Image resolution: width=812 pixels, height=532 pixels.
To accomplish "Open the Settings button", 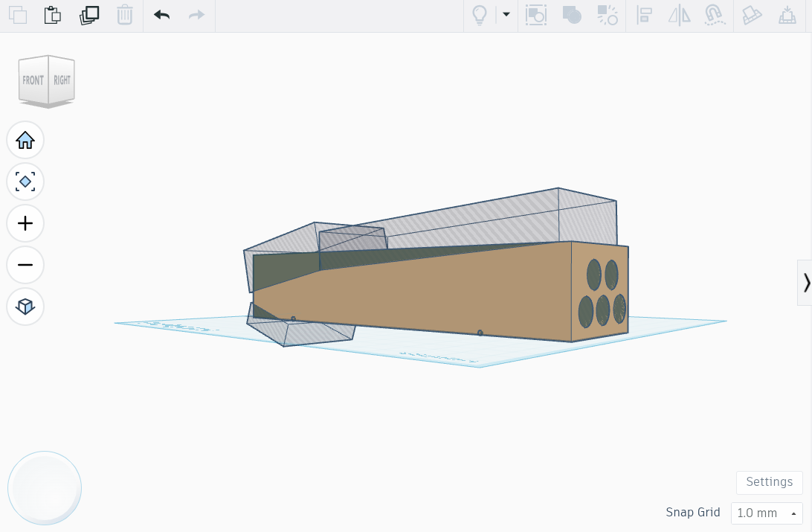I will [x=769, y=482].
